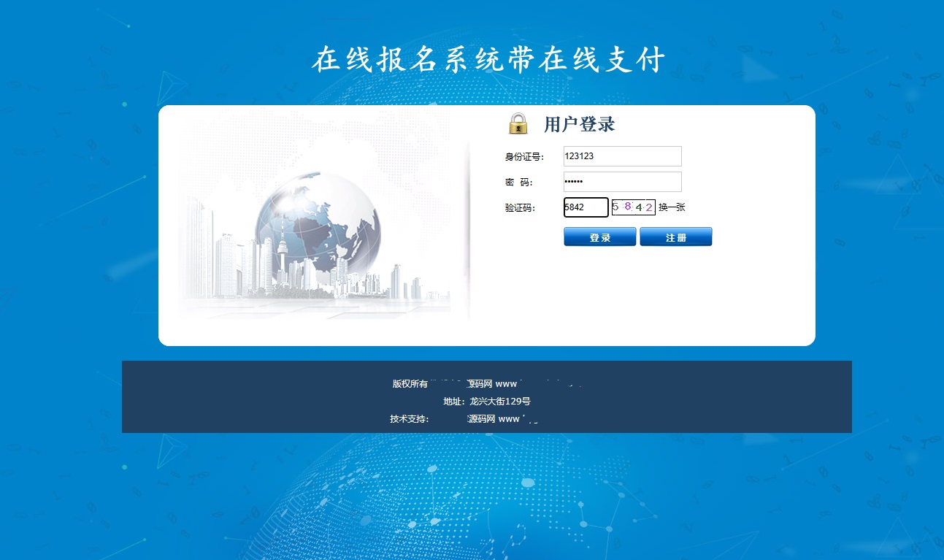Click the 验证码 text box
The image size is (944, 560).
coord(586,207)
